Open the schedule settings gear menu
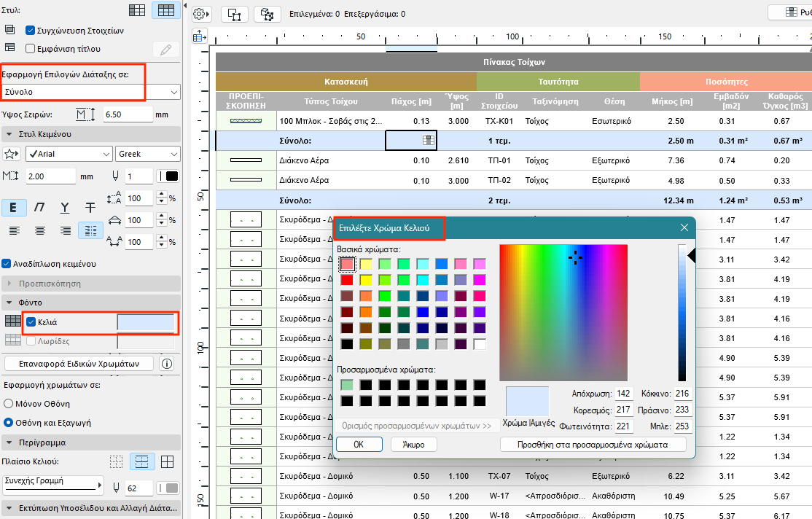The image size is (812, 519). pos(201,14)
